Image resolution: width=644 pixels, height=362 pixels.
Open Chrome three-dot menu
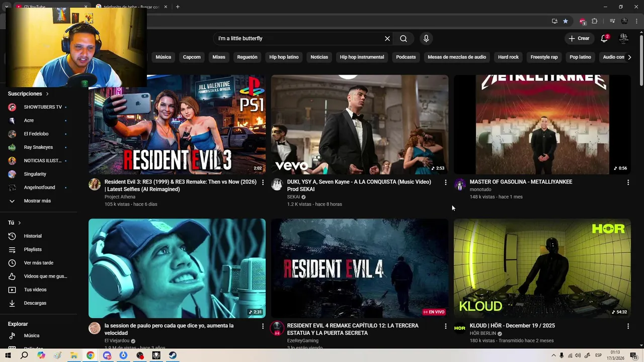point(637,21)
